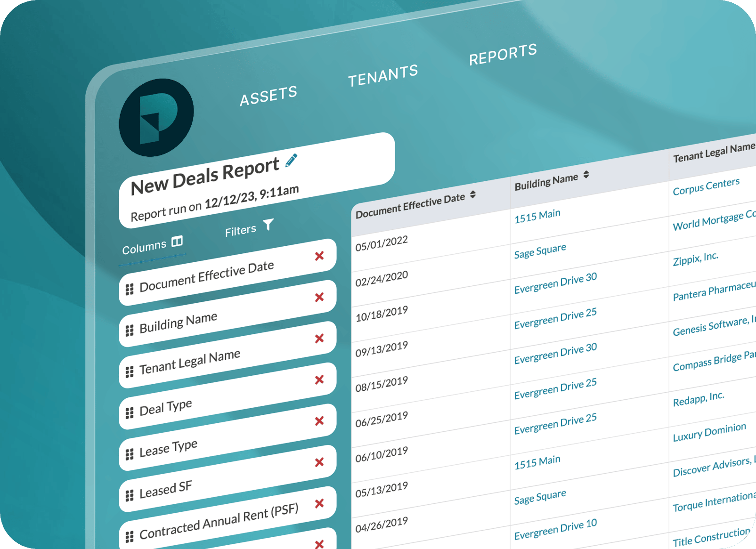The height and width of the screenshot is (549, 756).
Task: Delete the Tenant Legal Name column
Action: [x=319, y=339]
